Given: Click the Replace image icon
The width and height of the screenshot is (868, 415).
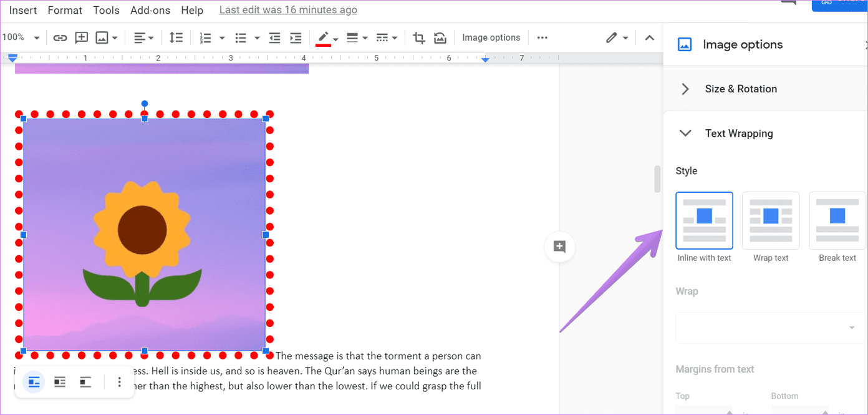Looking at the screenshot, I should click(440, 37).
